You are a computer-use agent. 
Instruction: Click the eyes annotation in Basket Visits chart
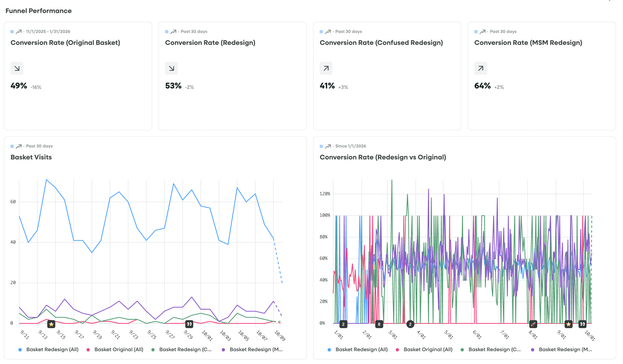coord(189,324)
